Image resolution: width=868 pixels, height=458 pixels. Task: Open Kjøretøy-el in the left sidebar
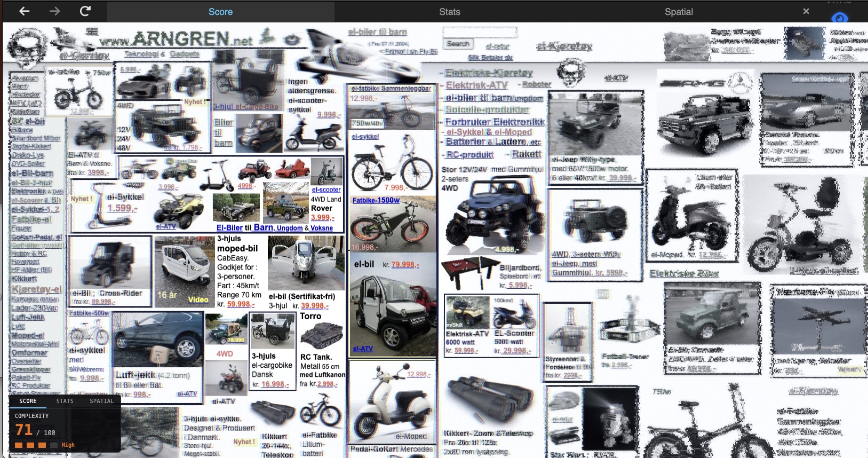click(x=36, y=289)
